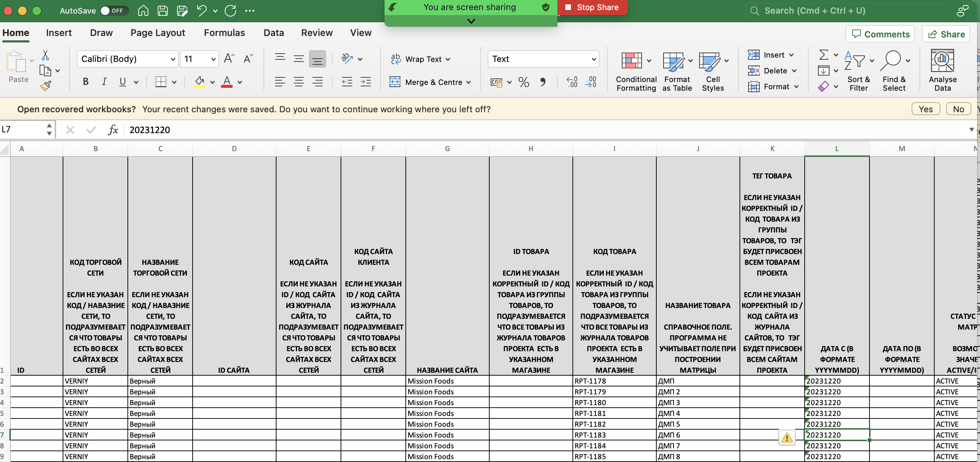The image size is (980, 462).
Task: Open the Data tab
Action: (274, 33)
